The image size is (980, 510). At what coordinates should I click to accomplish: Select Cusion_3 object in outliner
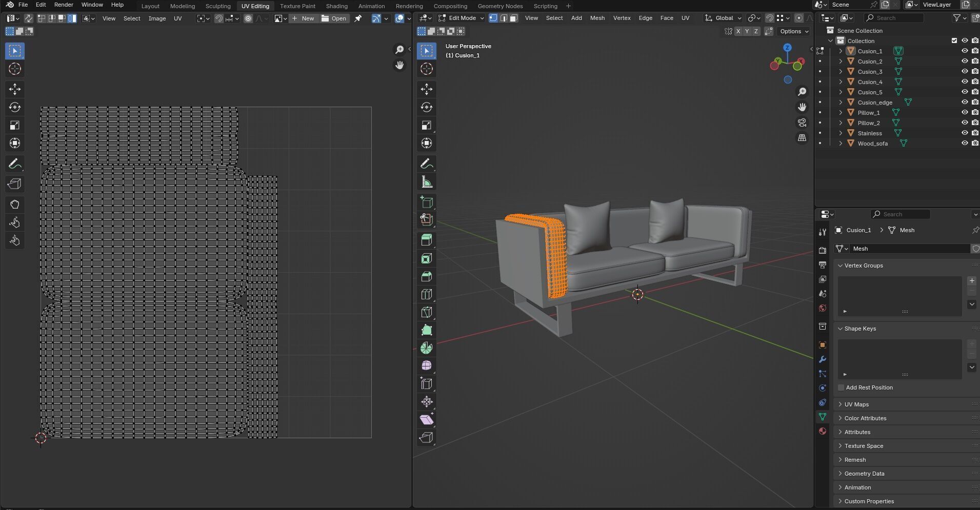[870, 71]
